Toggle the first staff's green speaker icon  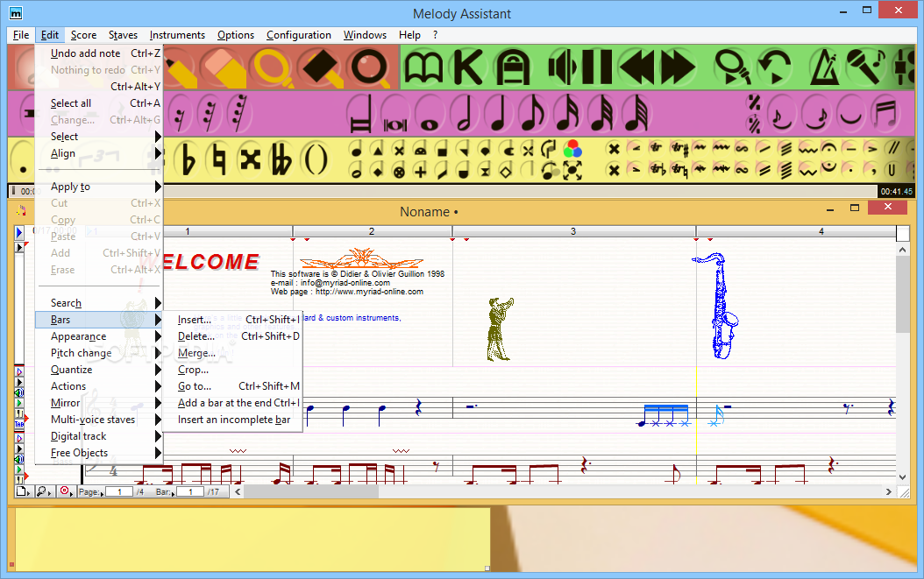pyautogui.click(x=19, y=393)
